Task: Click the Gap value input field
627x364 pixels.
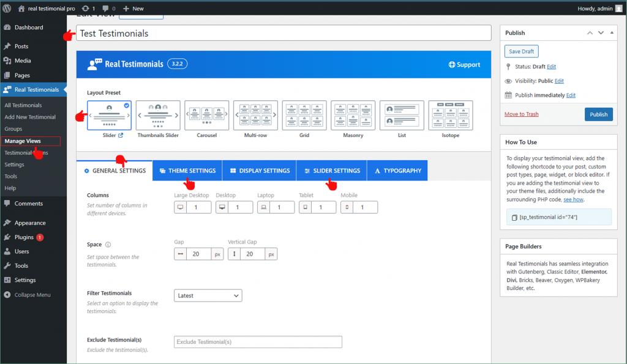Action: (199, 254)
